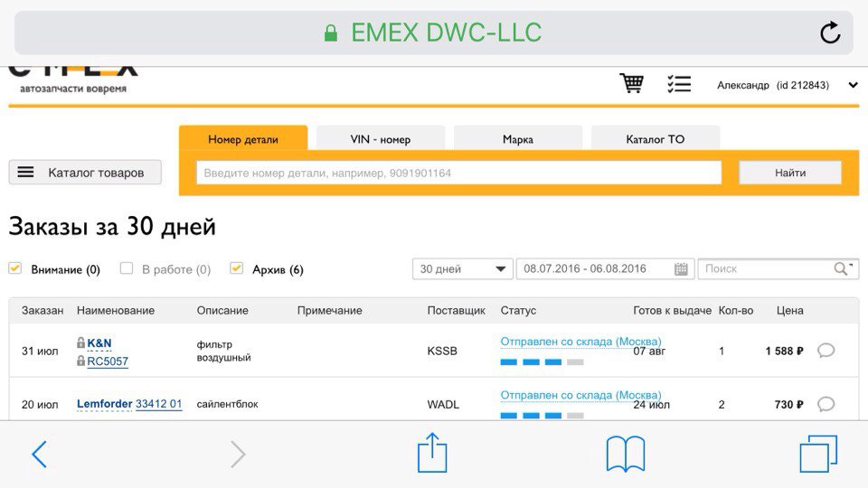Viewport: 868px width, 488px height.
Task: Click the magnifier icon in Поиск field
Action: [x=841, y=268]
